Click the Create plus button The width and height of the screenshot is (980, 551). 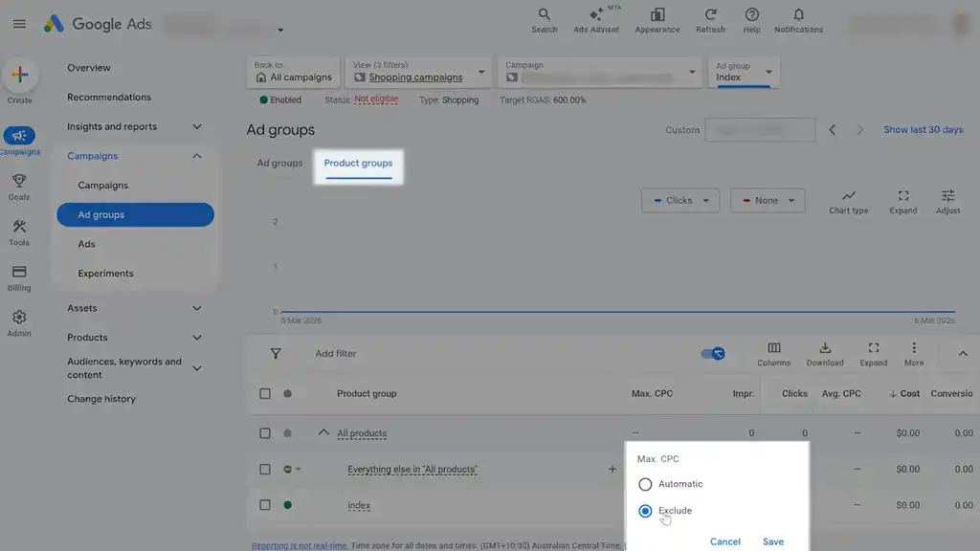(x=20, y=75)
